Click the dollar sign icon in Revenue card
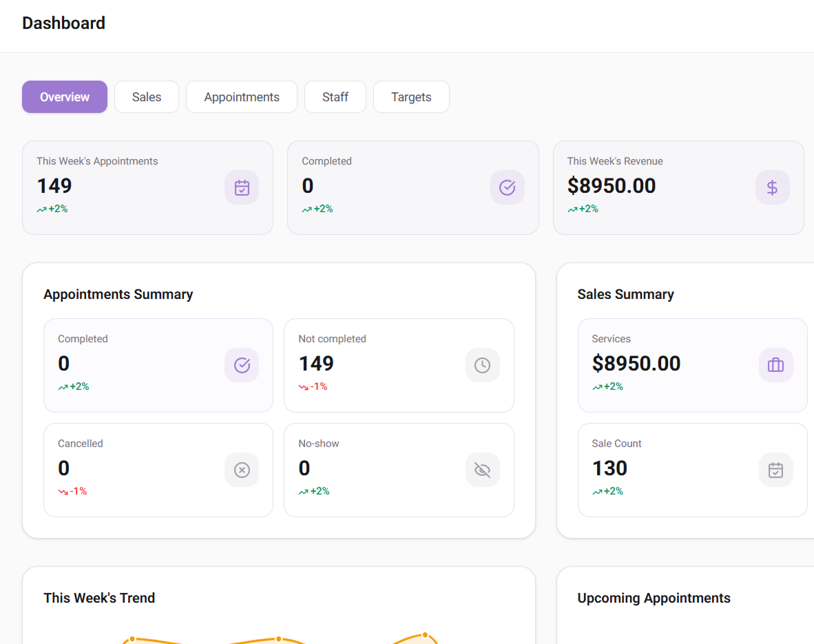 (x=773, y=187)
